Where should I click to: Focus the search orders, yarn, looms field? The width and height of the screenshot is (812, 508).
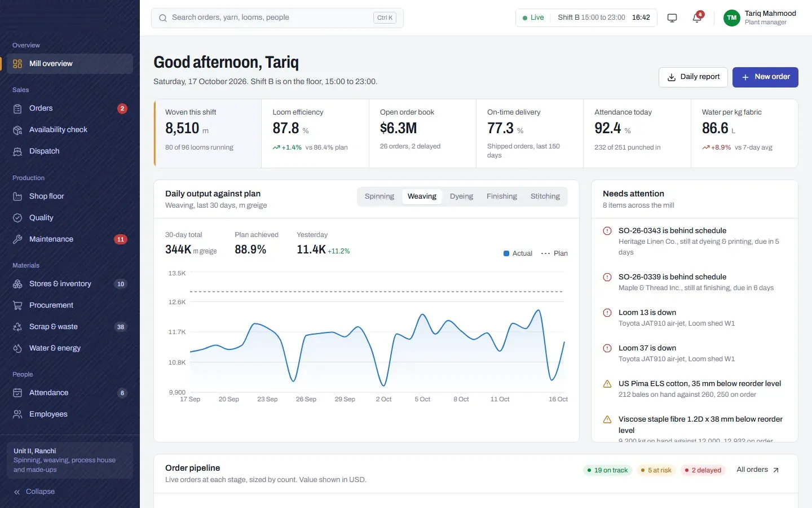coord(277,18)
